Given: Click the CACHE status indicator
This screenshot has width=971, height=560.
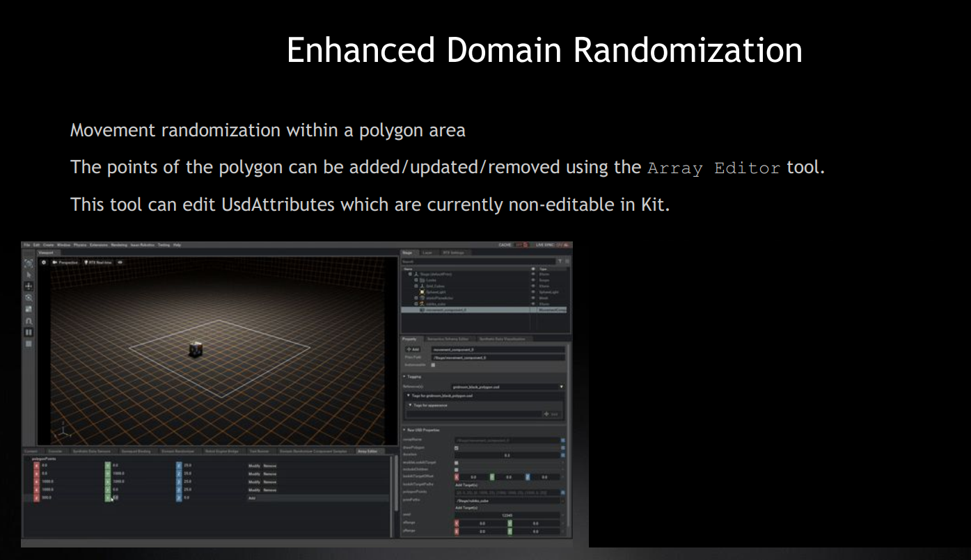Looking at the screenshot, I should pos(514,245).
